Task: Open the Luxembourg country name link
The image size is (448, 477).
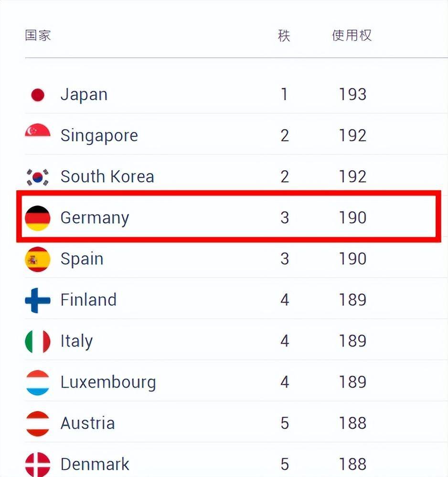Action: tap(108, 382)
